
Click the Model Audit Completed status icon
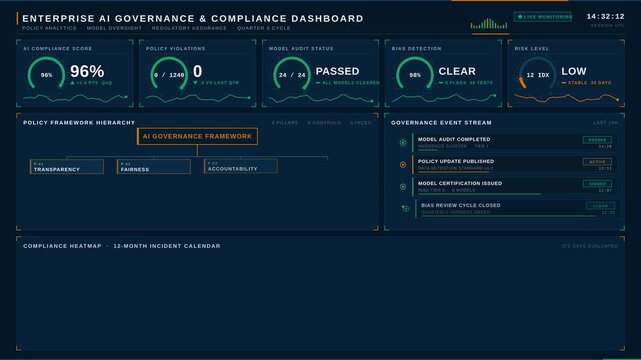403,143
